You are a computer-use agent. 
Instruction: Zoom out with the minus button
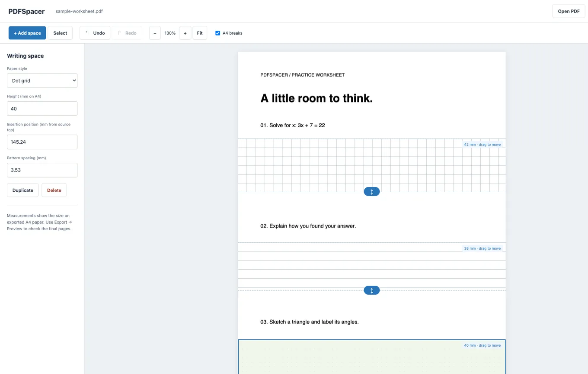click(x=155, y=33)
